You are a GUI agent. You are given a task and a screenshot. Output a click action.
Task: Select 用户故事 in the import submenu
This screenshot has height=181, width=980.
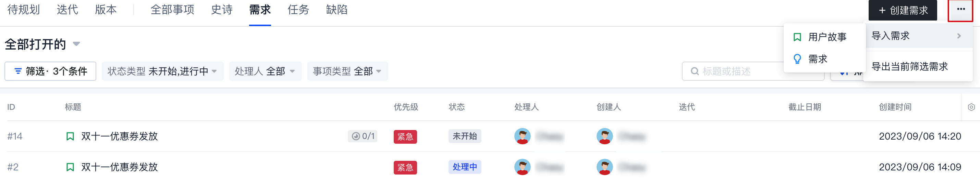tap(827, 37)
